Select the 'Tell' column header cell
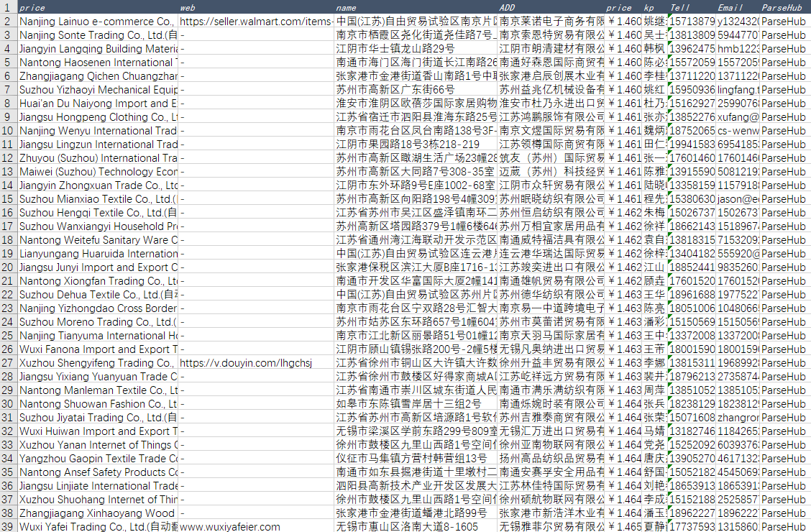 click(692, 7)
